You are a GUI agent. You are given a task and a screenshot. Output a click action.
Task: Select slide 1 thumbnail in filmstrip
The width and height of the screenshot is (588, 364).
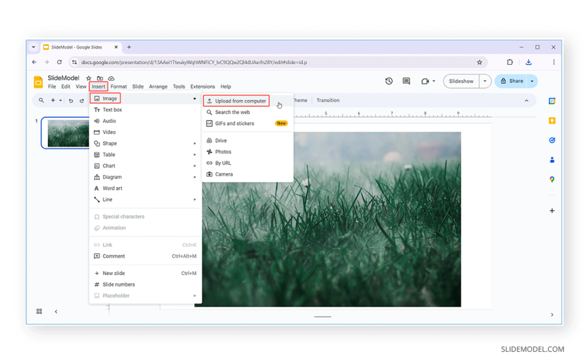[66, 133]
